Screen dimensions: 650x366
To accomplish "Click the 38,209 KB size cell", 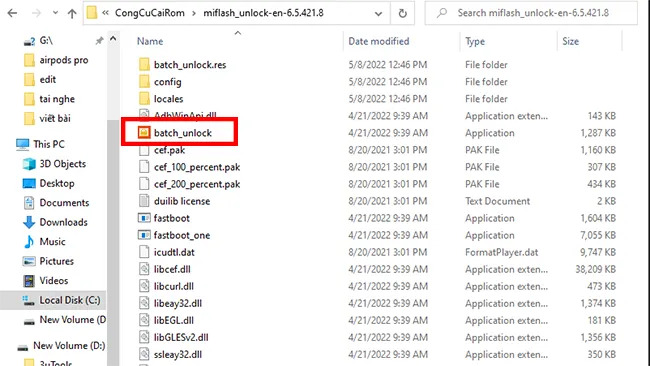I will 595,269.
